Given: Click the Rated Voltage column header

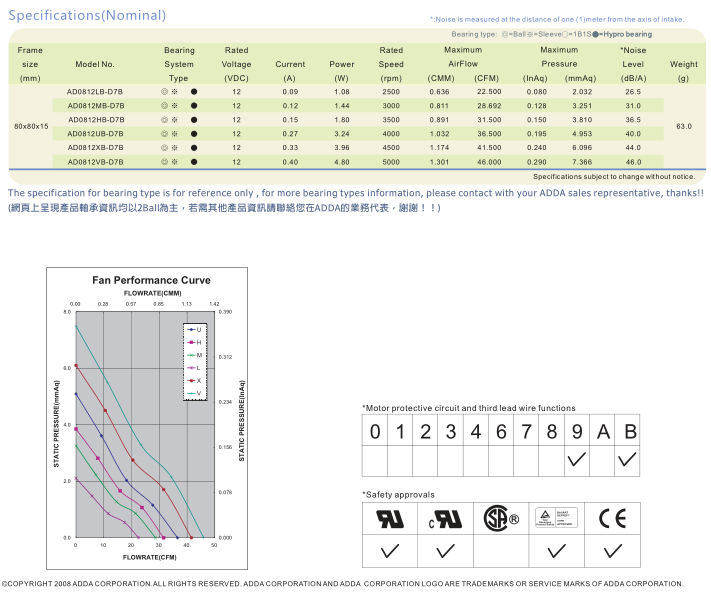Looking at the screenshot, I should click(x=236, y=64).
